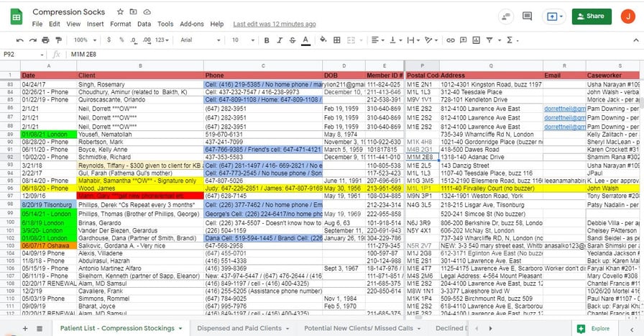644x336 pixels.
Task: Open the fill color picker
Action: pyautogui.click(x=323, y=40)
